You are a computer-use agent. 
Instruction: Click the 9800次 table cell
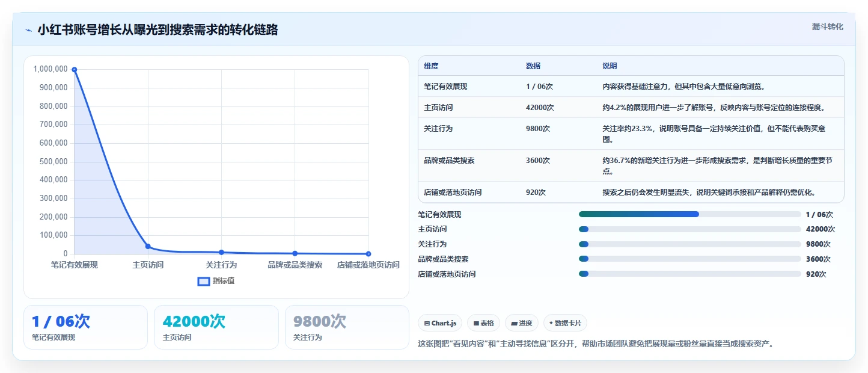(538, 129)
